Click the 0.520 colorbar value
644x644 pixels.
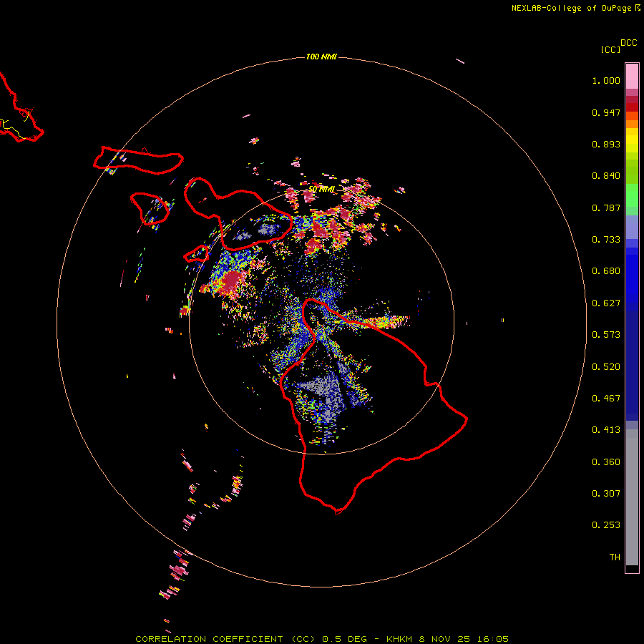(x=606, y=367)
